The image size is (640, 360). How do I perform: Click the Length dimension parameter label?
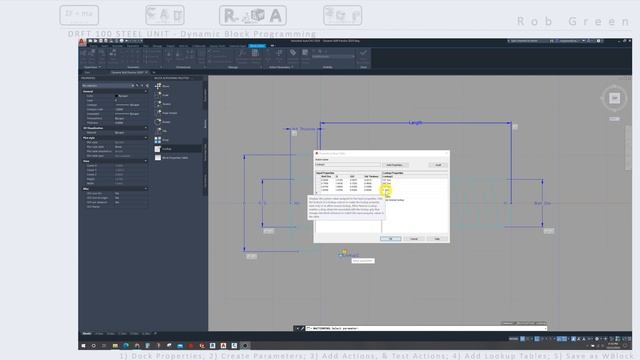pyautogui.click(x=416, y=122)
